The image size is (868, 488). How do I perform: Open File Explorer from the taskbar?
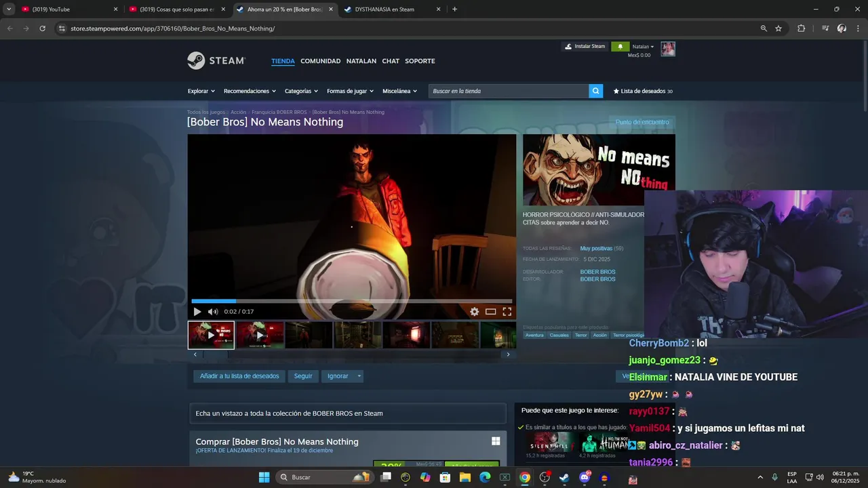[465, 477]
